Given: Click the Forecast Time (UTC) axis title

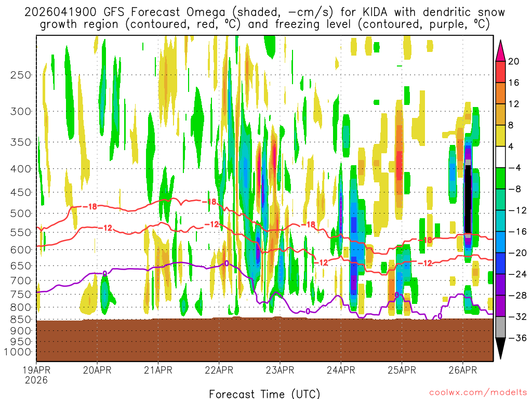Looking at the screenshot, I should coord(264,393).
